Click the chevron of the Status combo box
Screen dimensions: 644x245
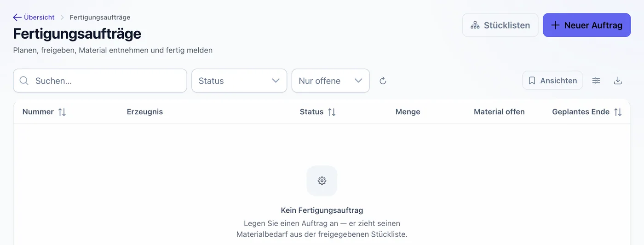point(276,81)
